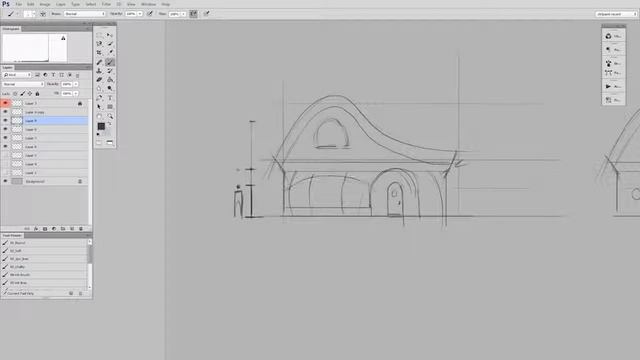Create a new tool preset
This screenshot has height=360, width=640.
(71, 293)
